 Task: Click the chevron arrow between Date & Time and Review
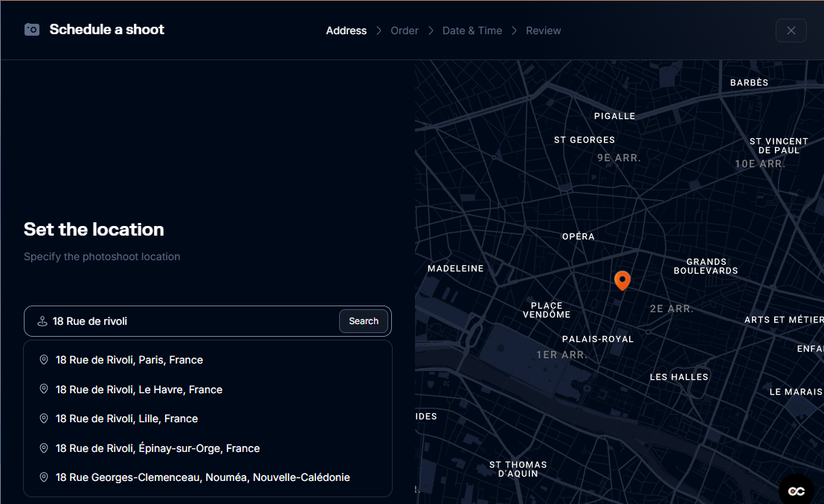[x=514, y=30]
